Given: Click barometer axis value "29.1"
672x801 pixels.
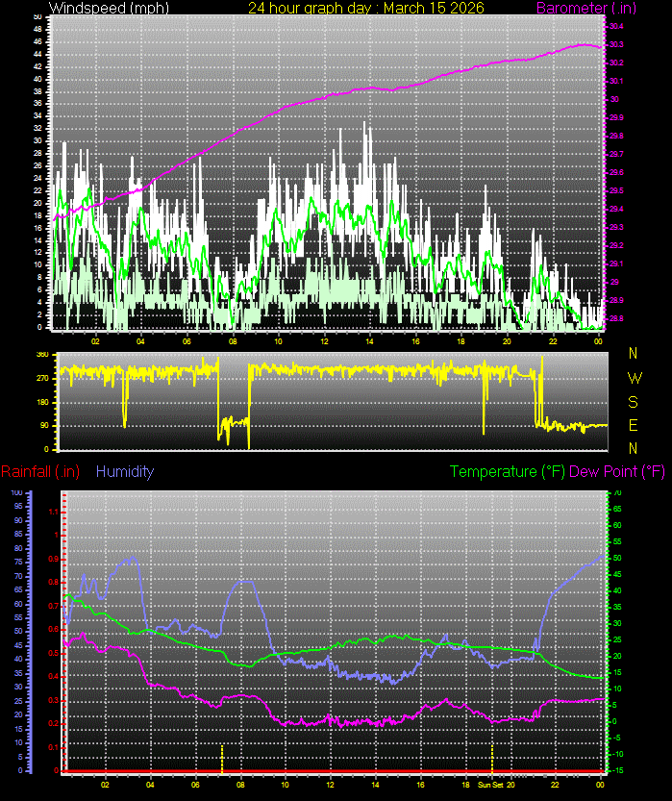Looking at the screenshot, I should tap(616, 263).
